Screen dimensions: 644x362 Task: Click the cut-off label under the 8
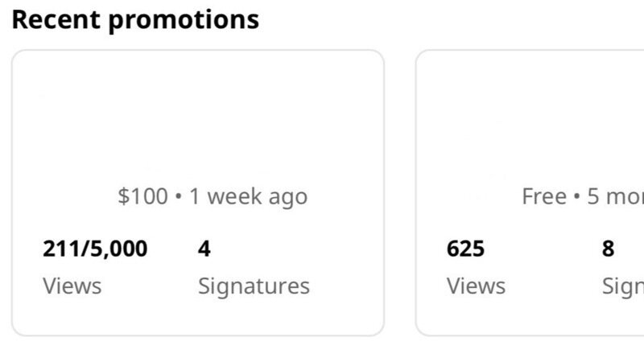[x=623, y=286]
